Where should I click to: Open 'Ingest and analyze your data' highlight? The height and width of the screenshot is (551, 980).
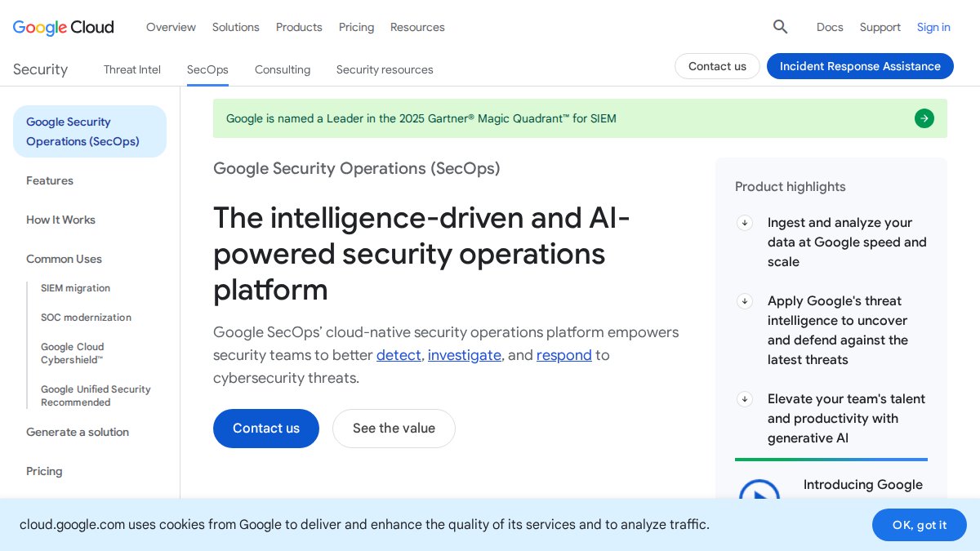[x=847, y=242]
